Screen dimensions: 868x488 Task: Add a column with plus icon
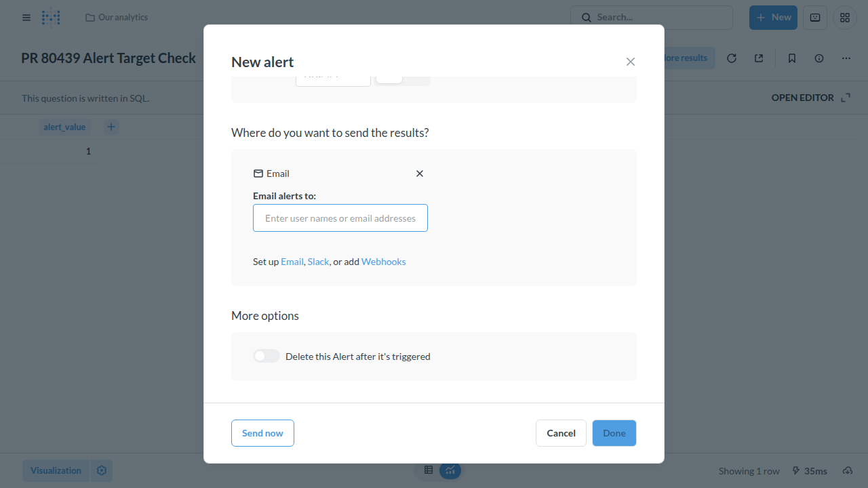[111, 127]
